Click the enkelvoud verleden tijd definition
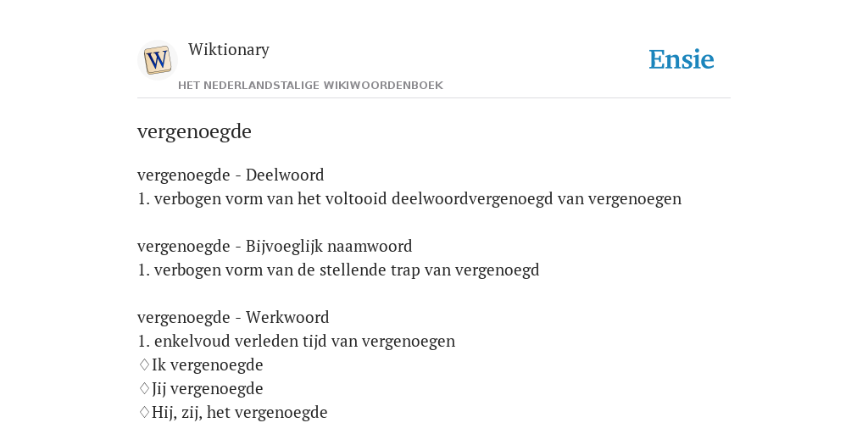Viewport: 868px width, 434px height. [x=296, y=341]
